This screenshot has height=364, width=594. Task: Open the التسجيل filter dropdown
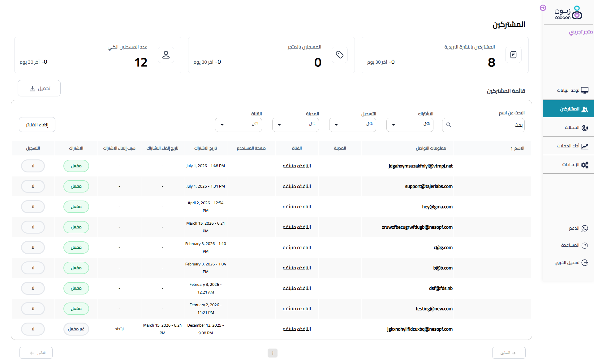(353, 125)
